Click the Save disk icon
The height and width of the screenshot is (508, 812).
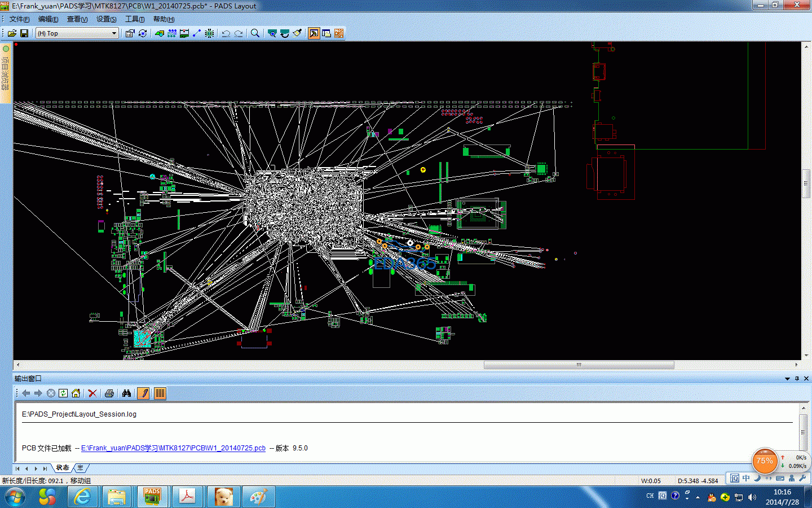click(x=24, y=33)
